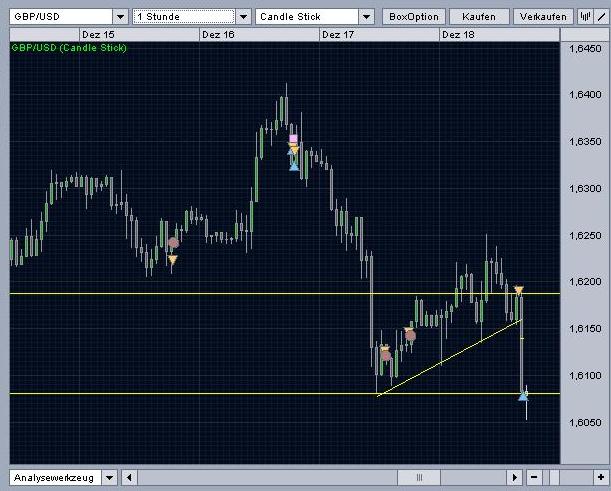This screenshot has width=611, height=491.
Task: Click the GBP/USD (Candle Stick) chart legend
Action: pos(69,48)
